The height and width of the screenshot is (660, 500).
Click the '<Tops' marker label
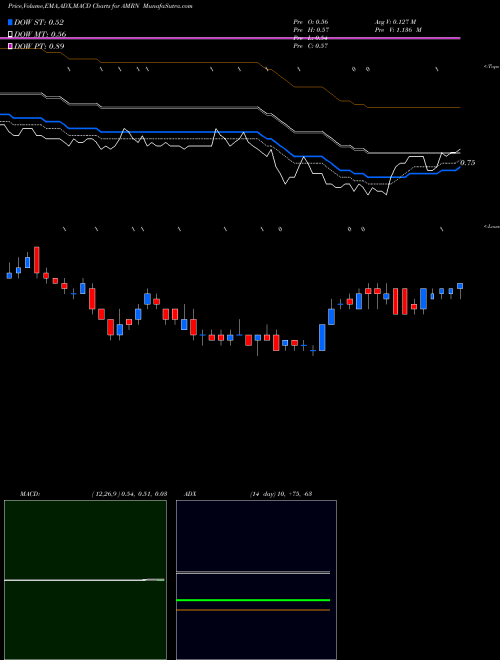pos(492,67)
